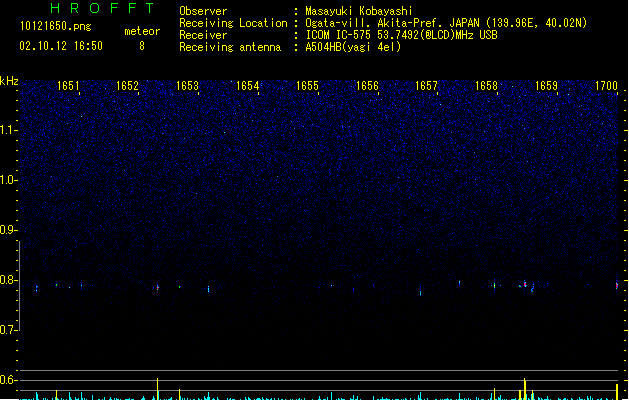Click the tall yellow power spike after 1658

524,388
